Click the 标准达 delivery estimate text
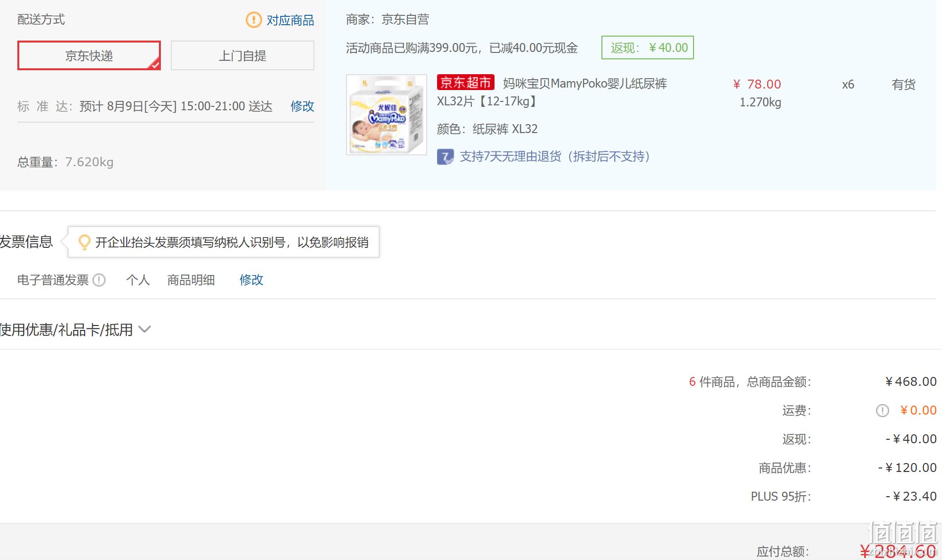The height and width of the screenshot is (560, 942). (x=145, y=106)
